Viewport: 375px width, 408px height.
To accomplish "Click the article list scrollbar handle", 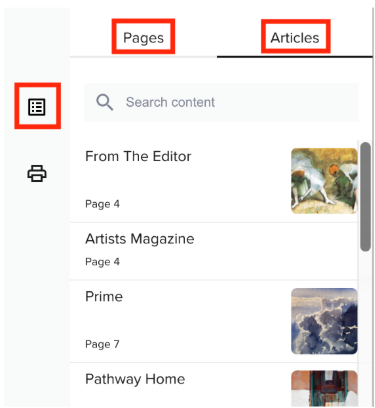I will tap(365, 197).
